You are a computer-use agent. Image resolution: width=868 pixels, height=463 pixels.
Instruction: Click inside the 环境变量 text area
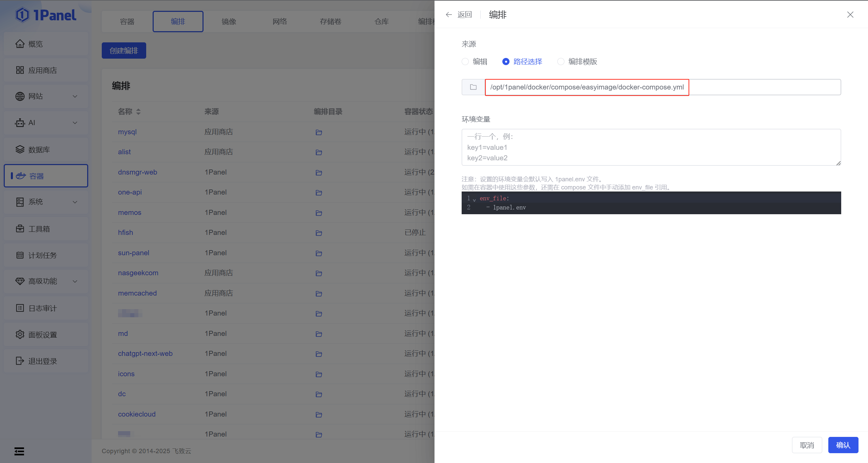point(651,147)
